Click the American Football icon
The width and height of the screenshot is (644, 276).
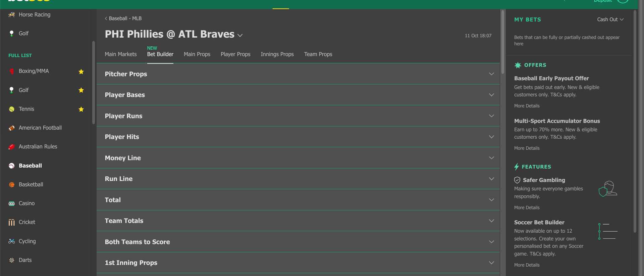coord(12,128)
